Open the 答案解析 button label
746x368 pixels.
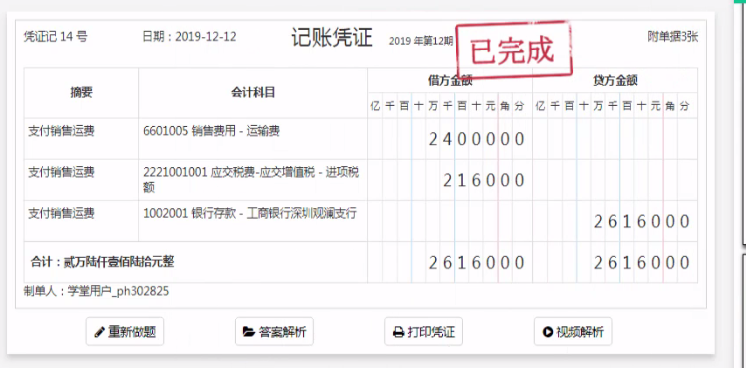(282, 332)
